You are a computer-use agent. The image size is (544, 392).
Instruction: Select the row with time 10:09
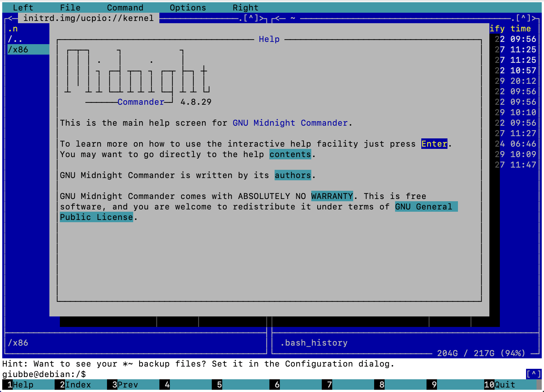(515, 154)
